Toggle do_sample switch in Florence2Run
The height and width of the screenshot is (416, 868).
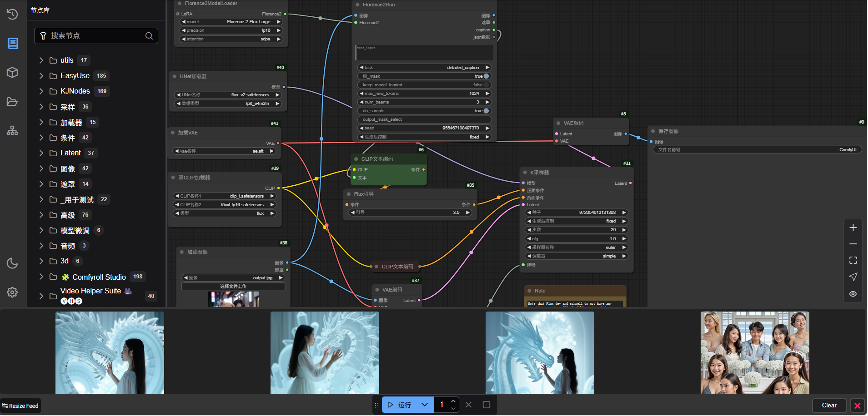click(x=486, y=111)
